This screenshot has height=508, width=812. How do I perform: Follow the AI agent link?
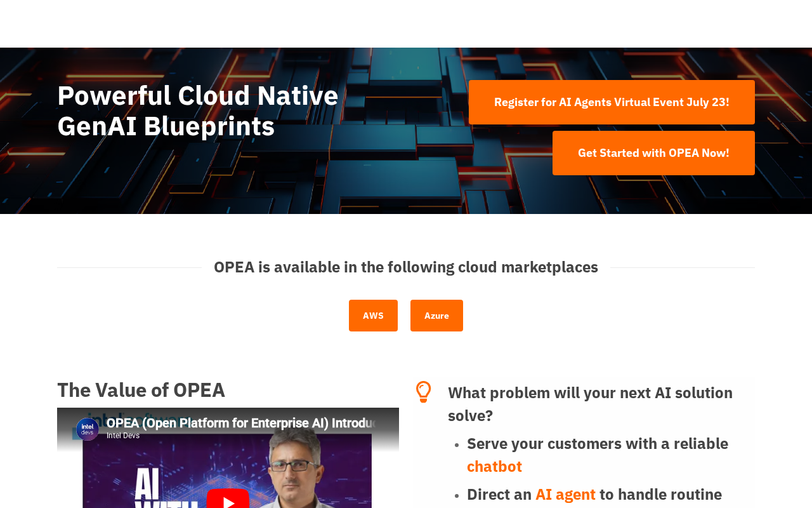(x=565, y=495)
